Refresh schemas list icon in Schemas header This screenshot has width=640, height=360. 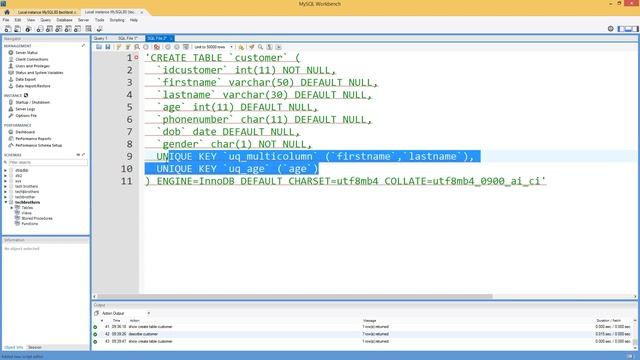pos(78,155)
